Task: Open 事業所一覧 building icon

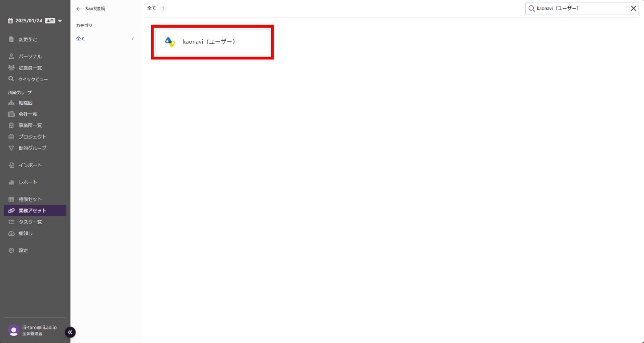Action: pyautogui.click(x=12, y=125)
